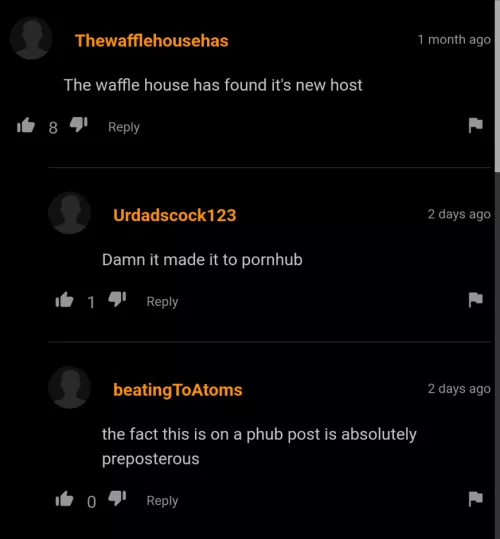Flag the beatingToAtoms comment

click(x=476, y=499)
